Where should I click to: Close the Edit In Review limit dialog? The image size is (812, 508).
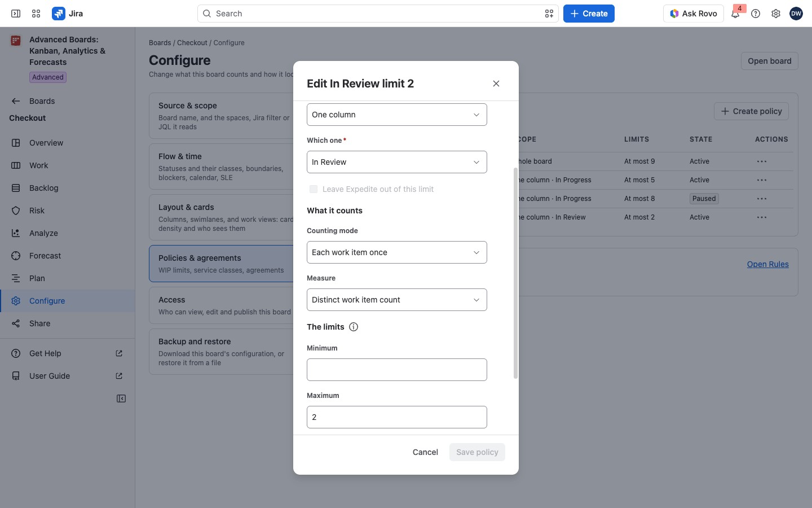tap(496, 84)
